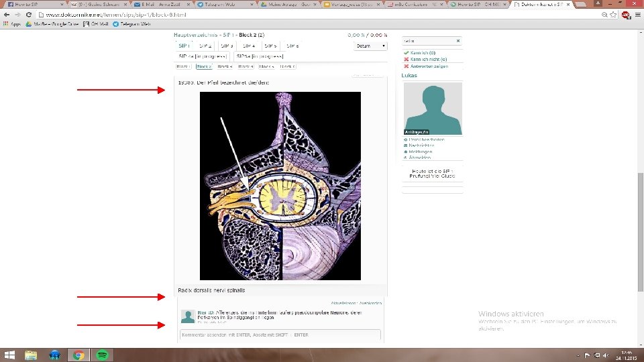The height and width of the screenshot is (362, 644).
Task: Open the Chrome menu hamburger icon
Action: [x=637, y=14]
